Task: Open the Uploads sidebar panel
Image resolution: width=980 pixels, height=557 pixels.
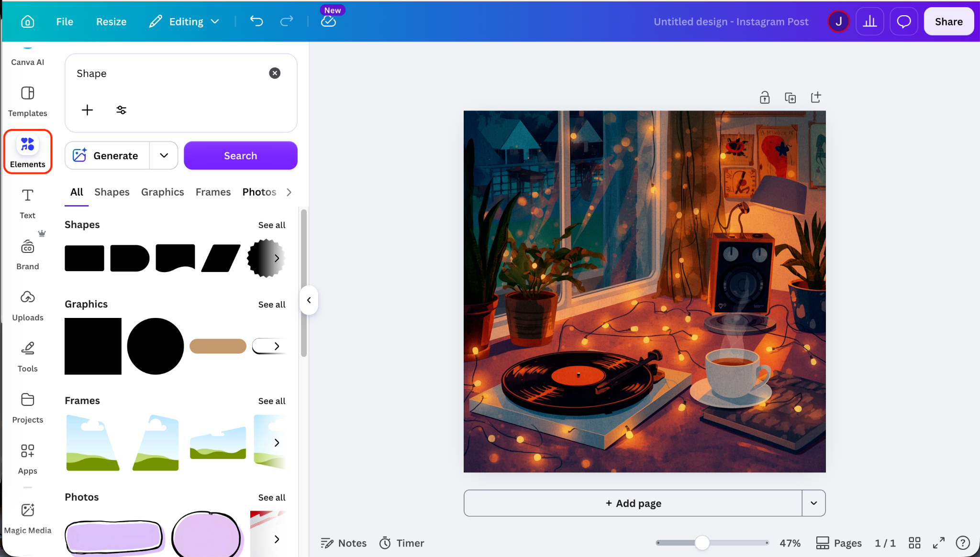Action: 28,306
